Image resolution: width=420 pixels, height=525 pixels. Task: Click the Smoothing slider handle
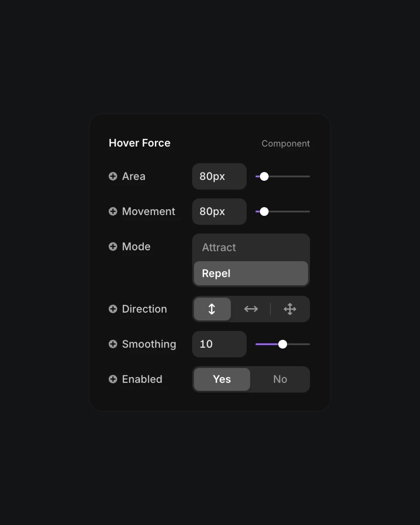tap(282, 344)
